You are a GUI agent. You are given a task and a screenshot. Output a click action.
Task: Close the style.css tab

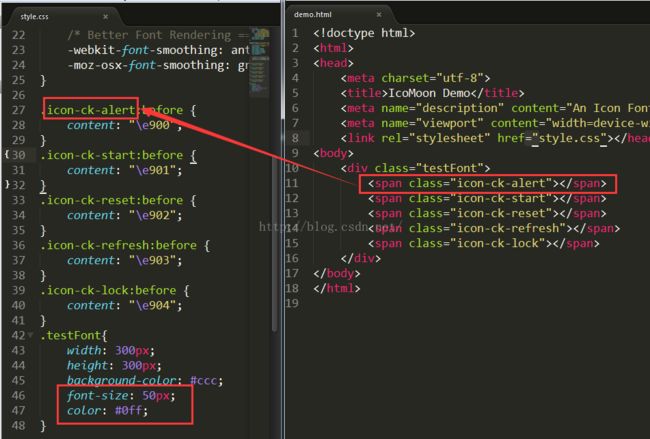(x=106, y=17)
